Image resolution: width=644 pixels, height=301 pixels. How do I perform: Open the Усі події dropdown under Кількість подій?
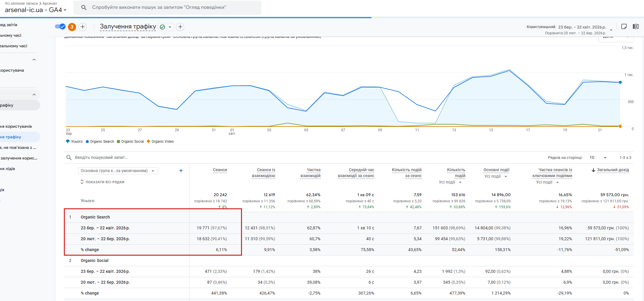450,182
